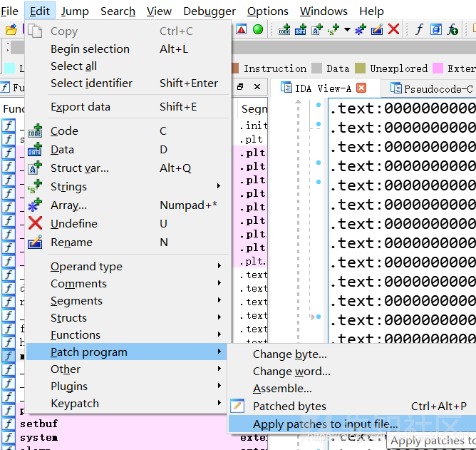Screen dimensions: 476x450
Task: Expand the Plugins submenu
Action: click(128, 387)
